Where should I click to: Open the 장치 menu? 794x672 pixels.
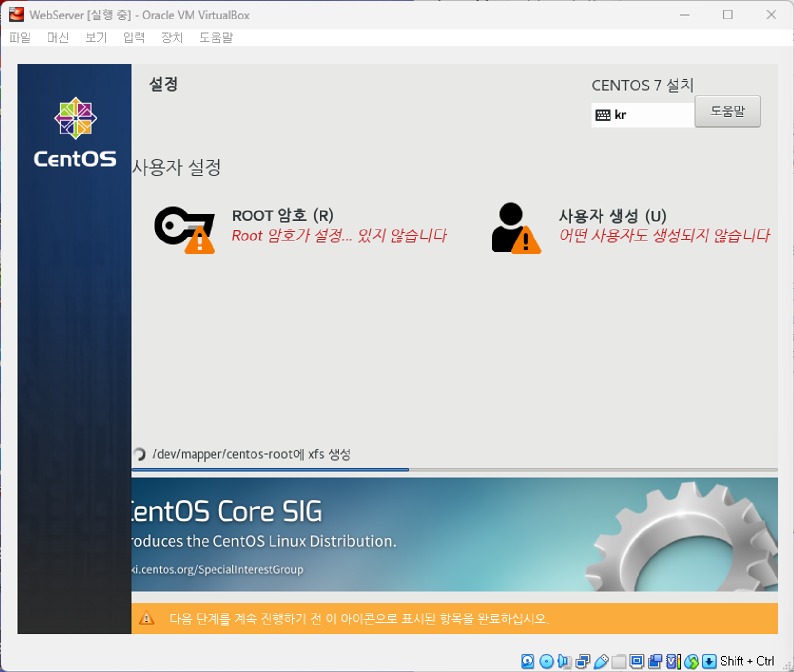point(172,38)
